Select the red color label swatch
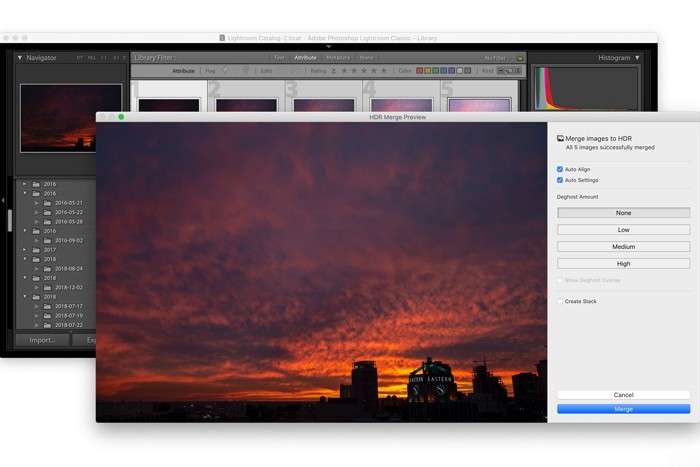Image resolution: width=700 pixels, height=467 pixels. (x=419, y=71)
